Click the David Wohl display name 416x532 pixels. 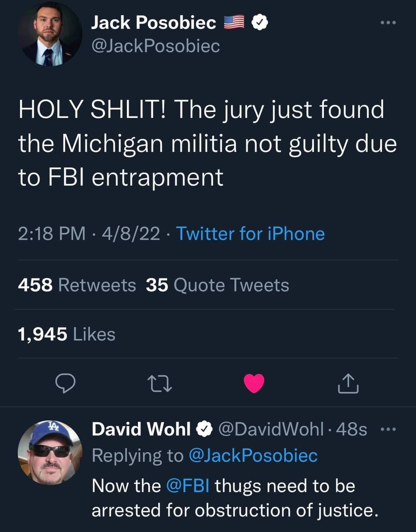(141, 429)
